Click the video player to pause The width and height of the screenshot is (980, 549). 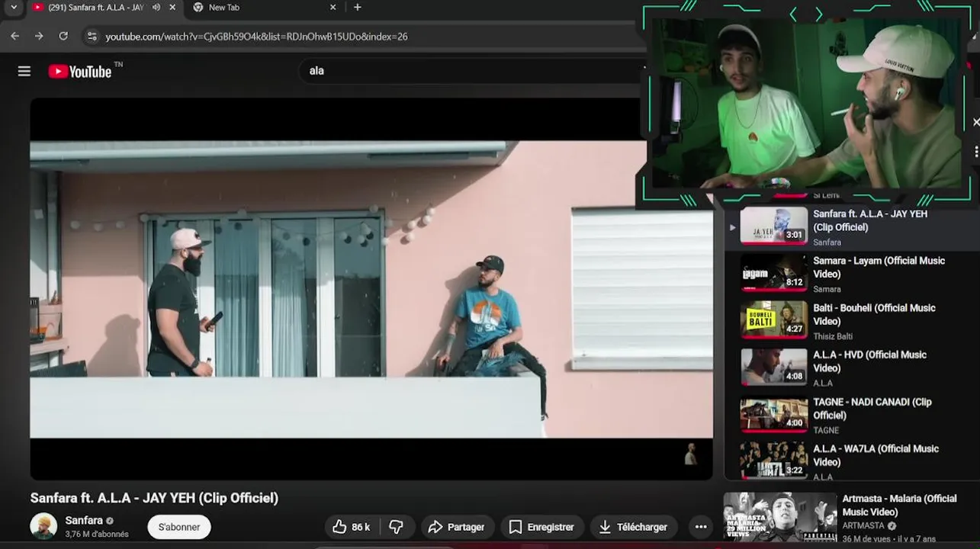(371, 289)
